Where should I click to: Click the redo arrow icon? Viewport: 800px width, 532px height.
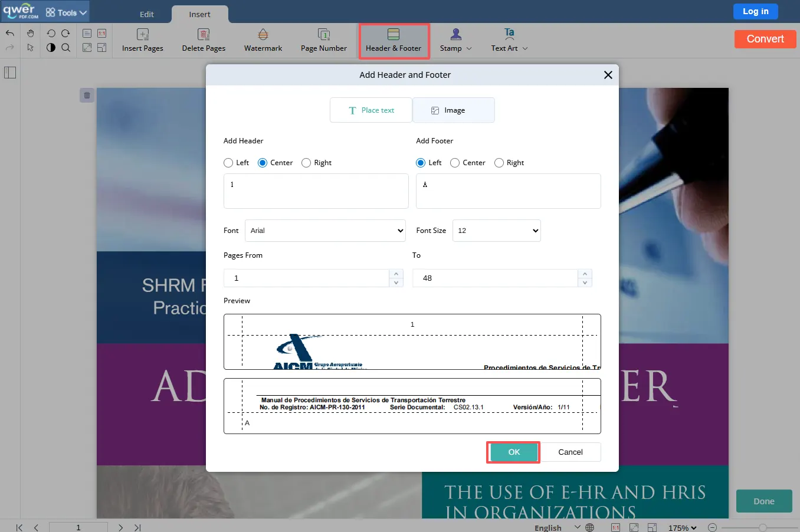coord(10,48)
